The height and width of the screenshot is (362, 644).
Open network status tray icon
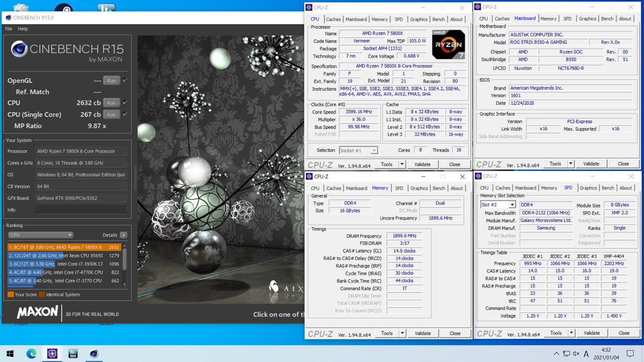(566, 353)
